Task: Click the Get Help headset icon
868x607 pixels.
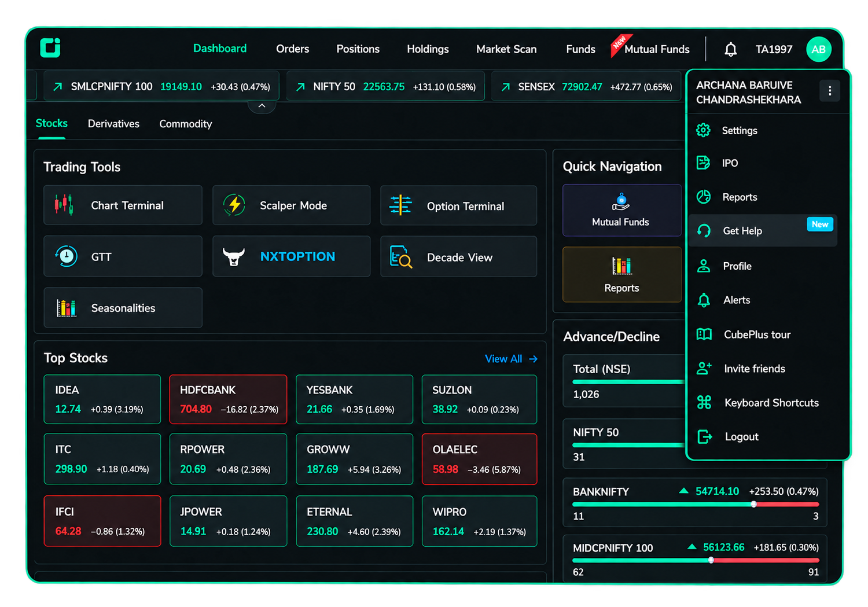Action: click(704, 231)
